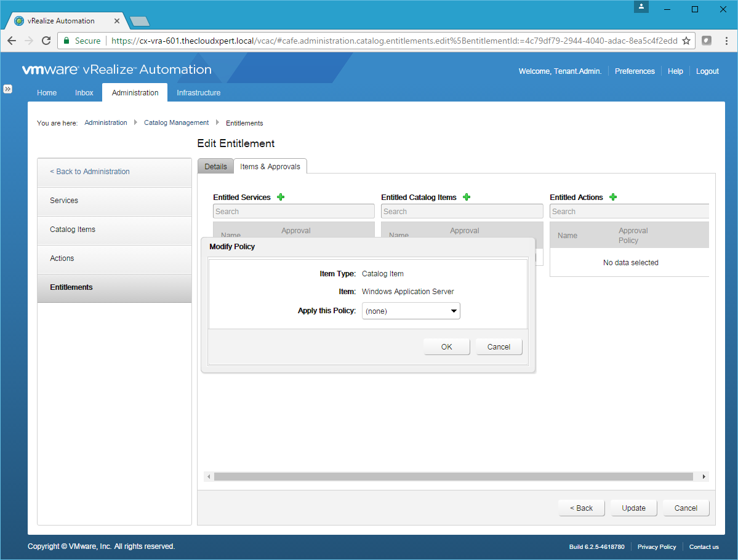Viewport: 738px width, 560px height.
Task: Click the green plus next to Entitled Services
Action: pyautogui.click(x=281, y=198)
